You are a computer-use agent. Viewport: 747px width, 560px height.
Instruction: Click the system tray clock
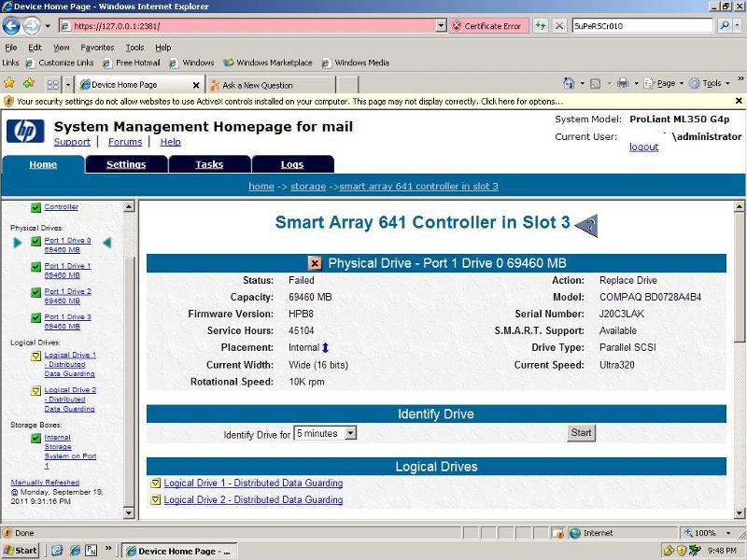(722, 551)
